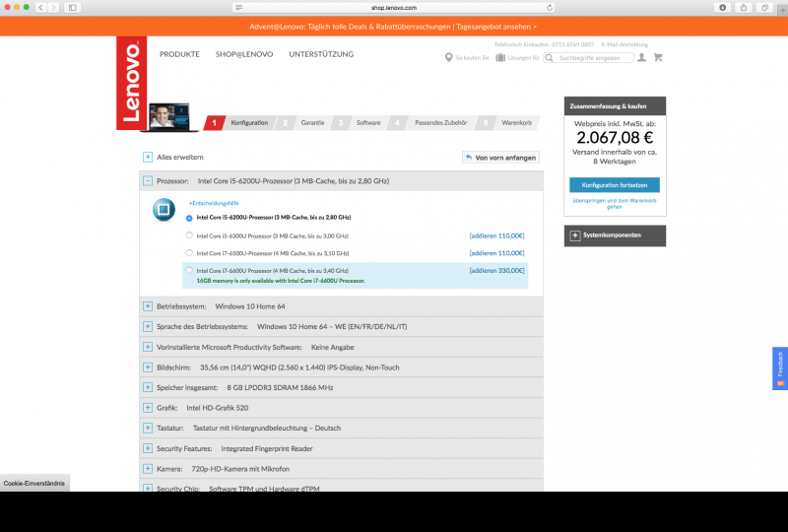The height and width of the screenshot is (532, 788).
Task: Open the shopping cart icon
Action: tap(658, 57)
